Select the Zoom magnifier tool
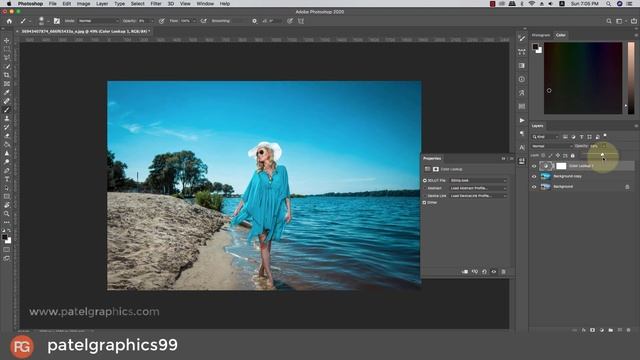 (x=7, y=213)
